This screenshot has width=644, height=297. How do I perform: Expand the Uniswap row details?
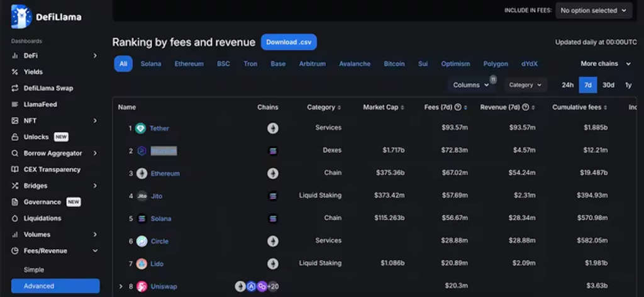coord(121,286)
